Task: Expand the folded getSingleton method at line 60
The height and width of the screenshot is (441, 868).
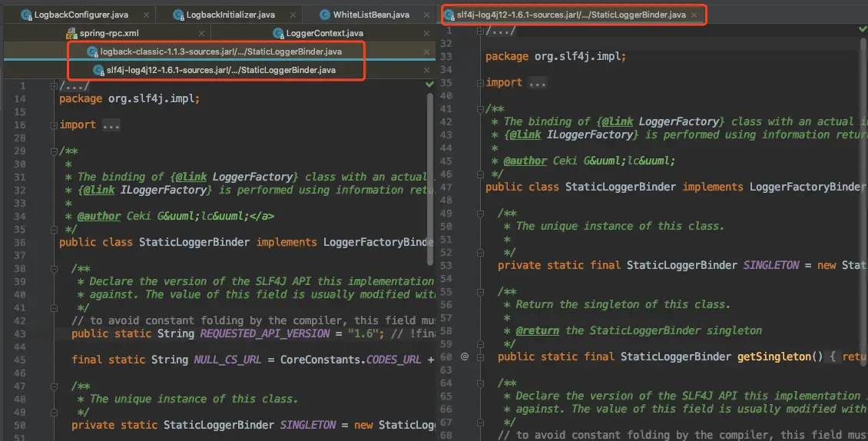Action: (x=481, y=357)
